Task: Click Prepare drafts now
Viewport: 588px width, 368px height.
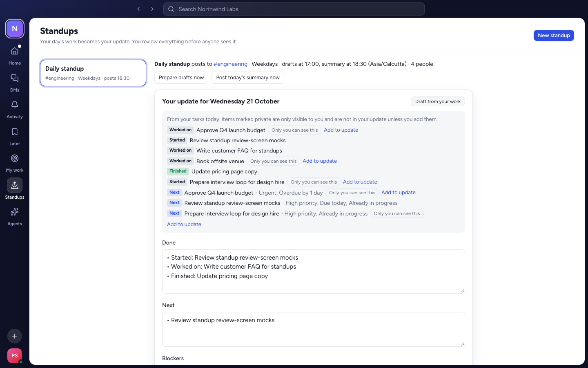Action: [x=181, y=78]
